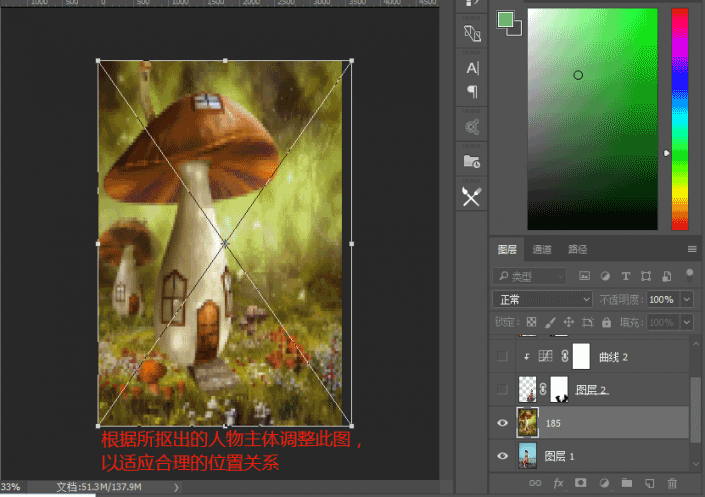Open the Libraries panel share-style icon
Viewport: 705px width, 497px height.
tap(472, 127)
